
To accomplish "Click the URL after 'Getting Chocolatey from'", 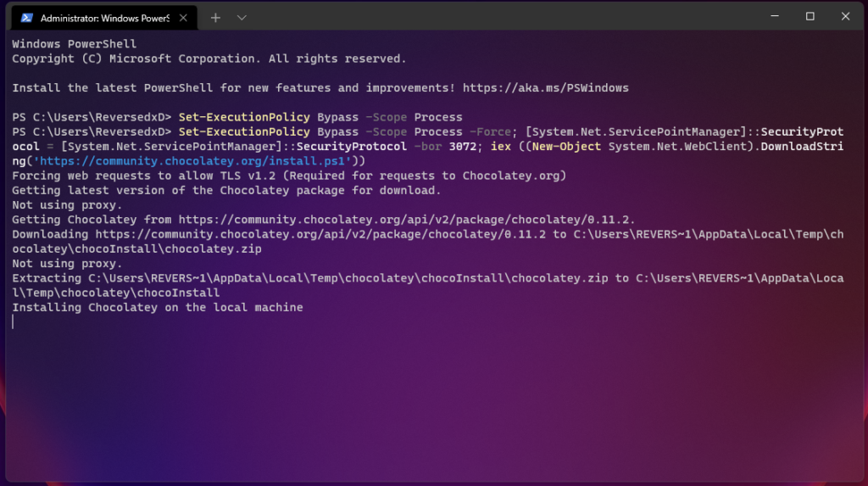I will pyautogui.click(x=407, y=220).
